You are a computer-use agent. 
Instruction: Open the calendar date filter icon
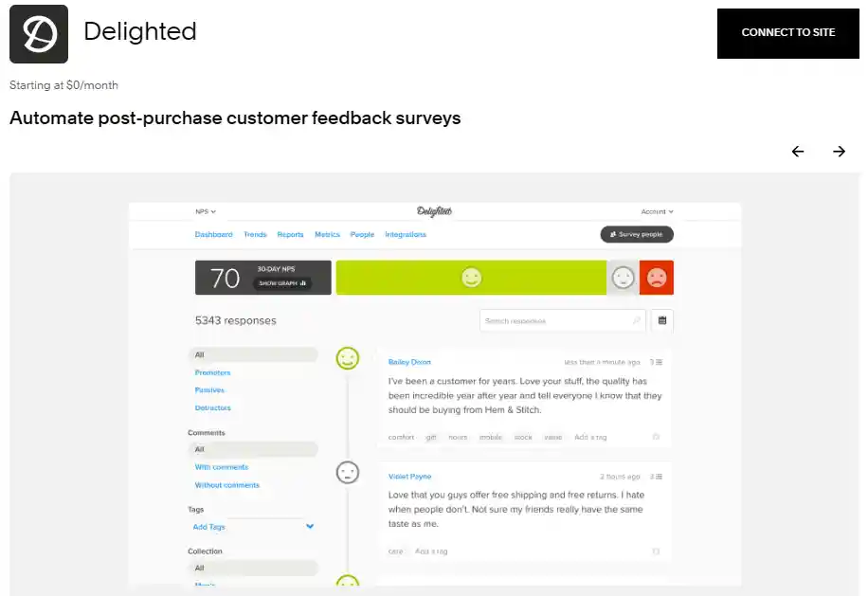662,320
